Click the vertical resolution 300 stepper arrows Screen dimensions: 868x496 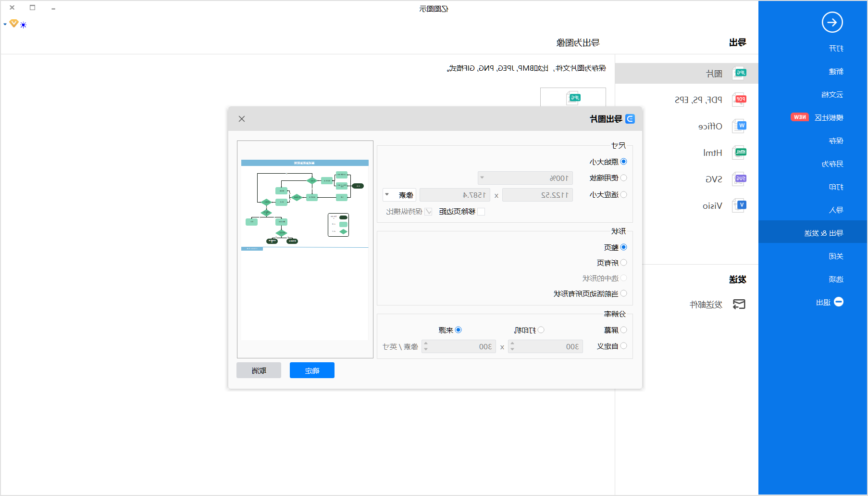coord(426,346)
